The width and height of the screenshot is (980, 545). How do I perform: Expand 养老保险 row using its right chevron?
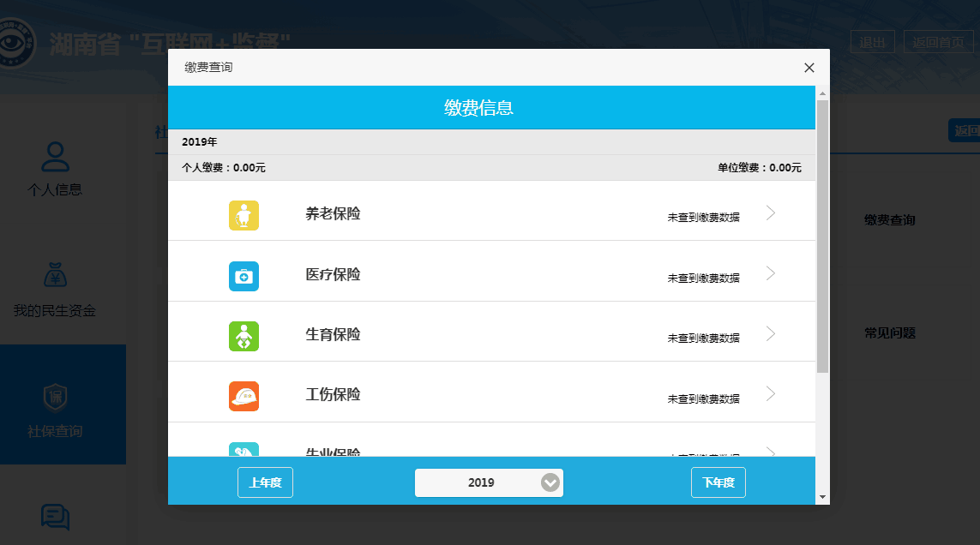click(770, 213)
